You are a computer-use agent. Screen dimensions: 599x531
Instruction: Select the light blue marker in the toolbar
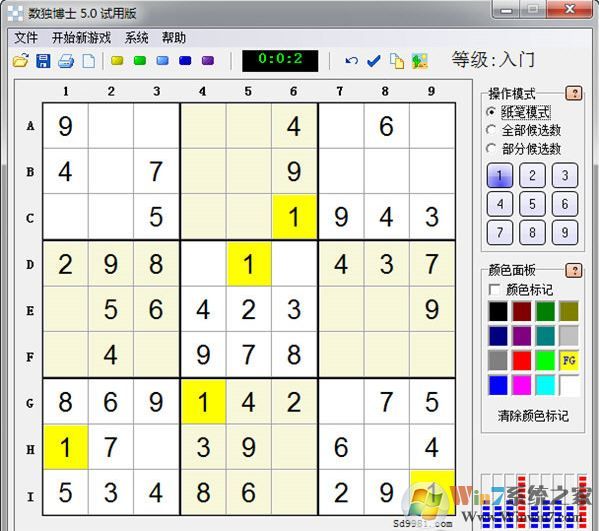coord(162,60)
